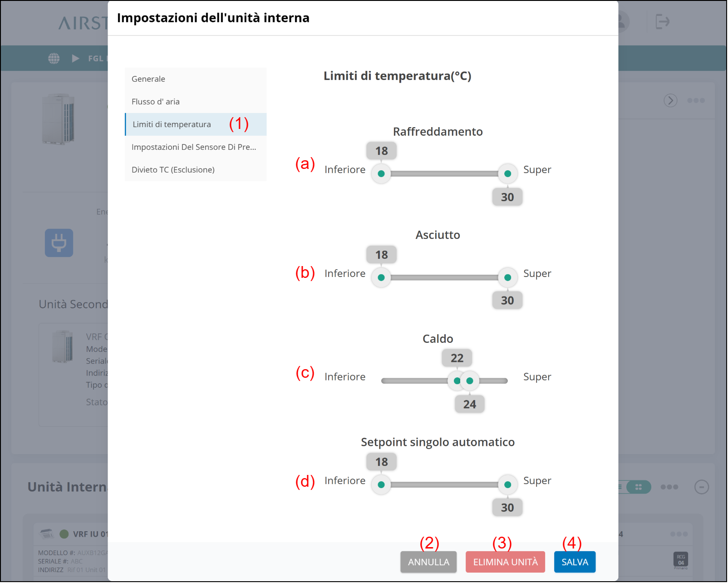Click the circled right chevron icon
728x583 pixels.
pyautogui.click(x=670, y=100)
